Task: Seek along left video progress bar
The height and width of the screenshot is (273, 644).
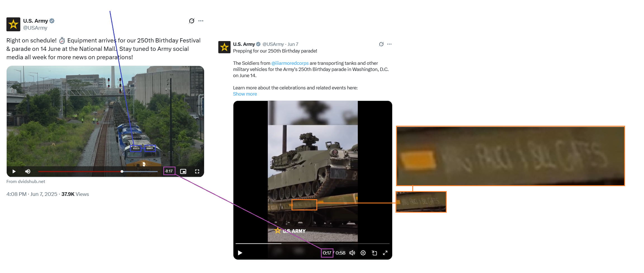Action: 98,171
